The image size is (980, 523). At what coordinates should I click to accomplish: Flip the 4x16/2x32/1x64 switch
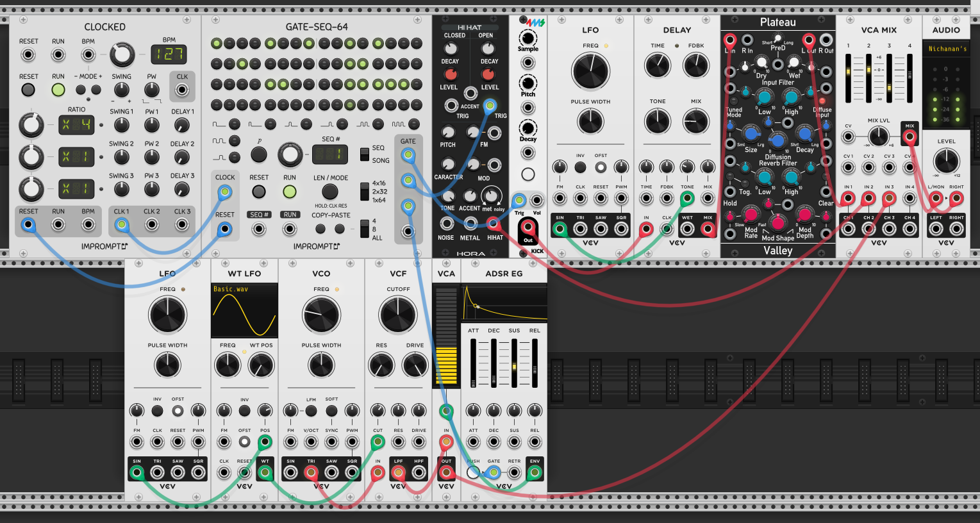click(x=365, y=192)
